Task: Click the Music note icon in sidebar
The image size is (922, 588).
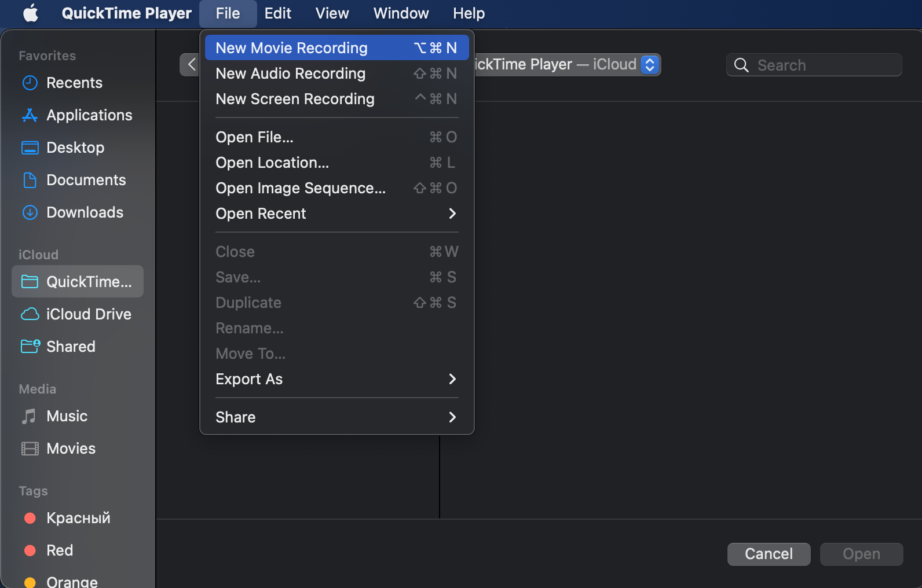Action: click(29, 416)
